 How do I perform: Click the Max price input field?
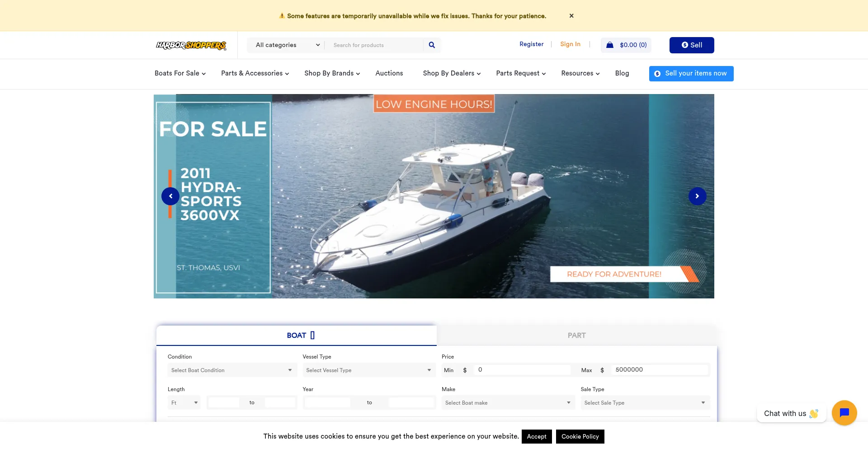[660, 370]
